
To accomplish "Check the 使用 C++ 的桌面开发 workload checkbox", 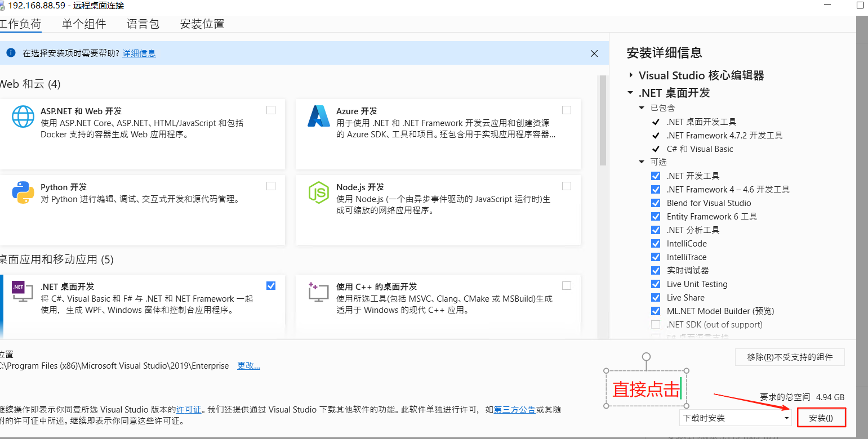I will [567, 285].
